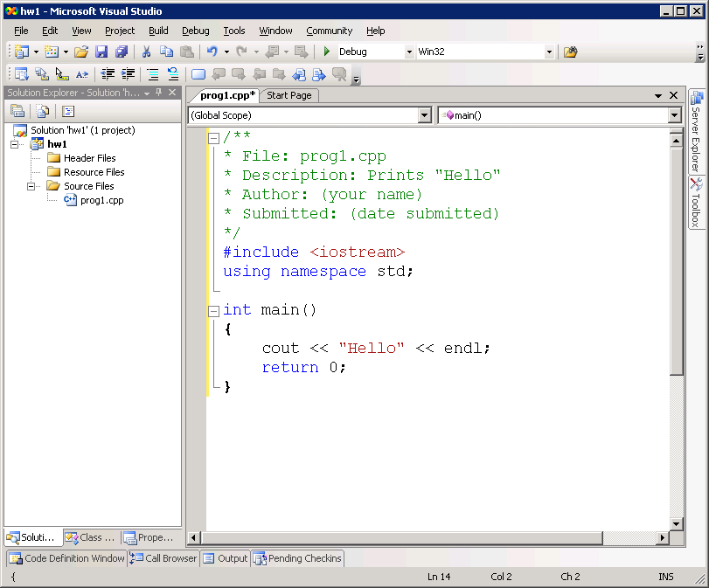Click the Copy icon in toolbar
Viewport: 709px width, 588px height.
point(166,52)
